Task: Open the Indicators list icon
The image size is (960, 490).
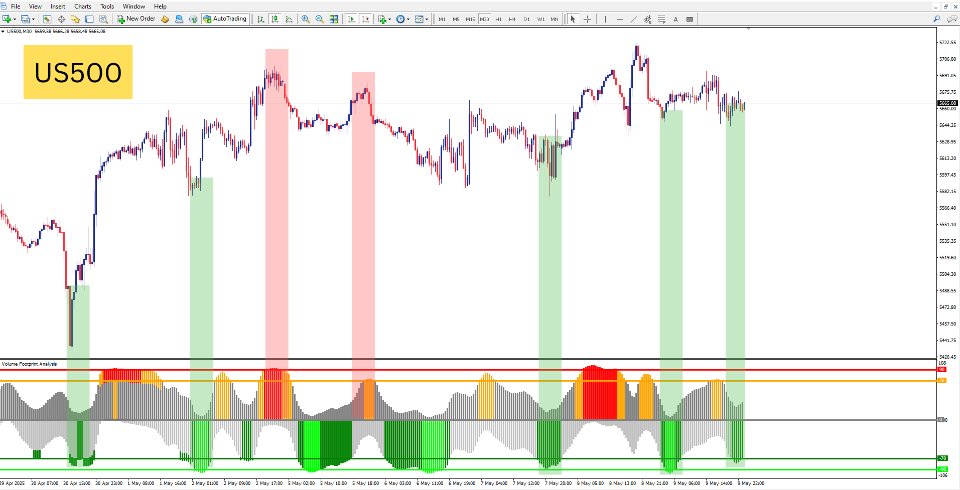Action: click(381, 19)
